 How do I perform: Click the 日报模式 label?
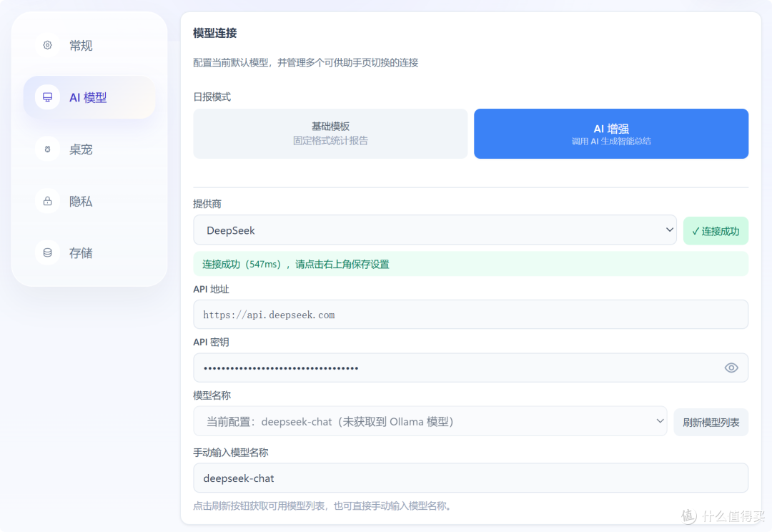(x=212, y=97)
